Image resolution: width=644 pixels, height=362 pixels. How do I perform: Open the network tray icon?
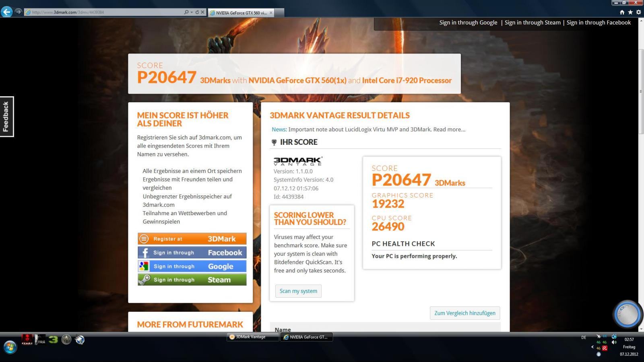[614, 336]
